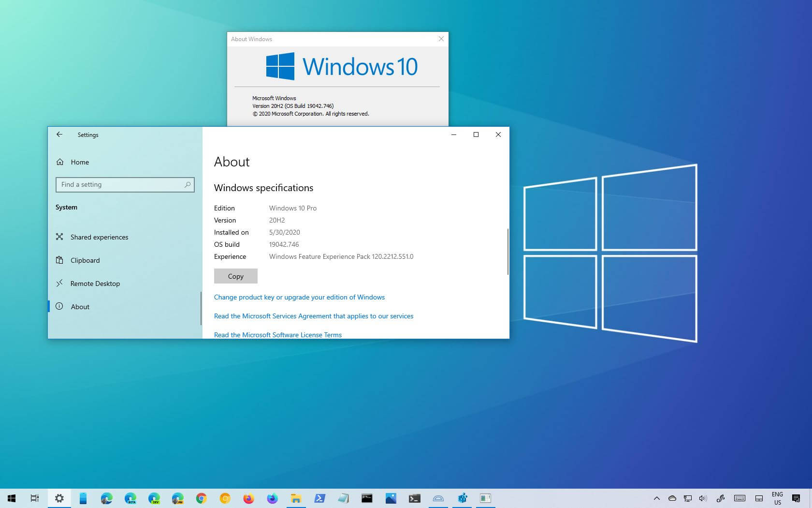Viewport: 812px width, 508px height.
Task: Go back using the Settings back arrow
Action: coord(59,134)
